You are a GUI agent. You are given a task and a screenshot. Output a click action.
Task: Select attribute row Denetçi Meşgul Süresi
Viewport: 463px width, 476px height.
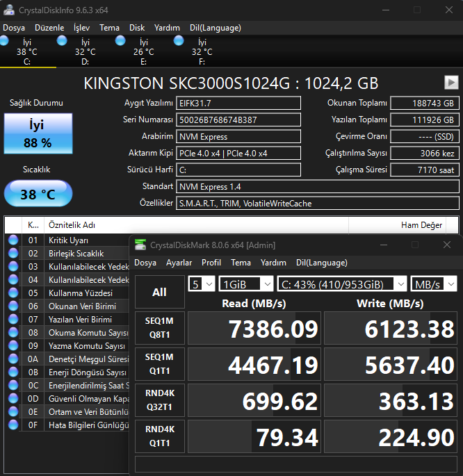67,359
